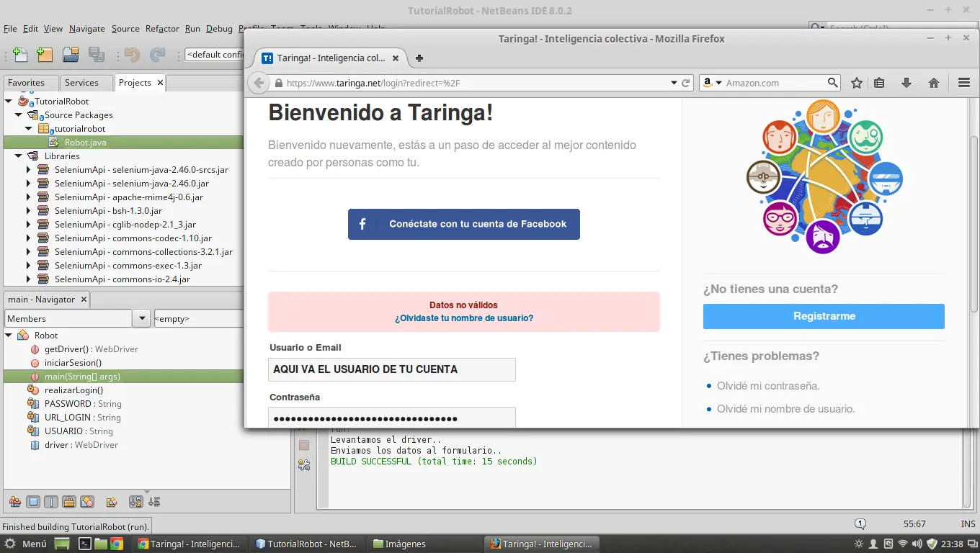Screen dimensions: 980x553
Task: Click the update shield tray icon
Action: point(932,544)
